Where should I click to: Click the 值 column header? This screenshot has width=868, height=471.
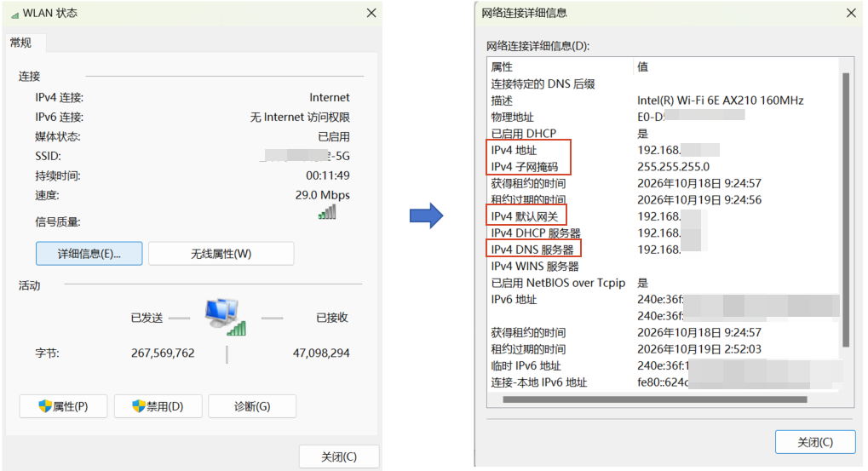(x=642, y=67)
